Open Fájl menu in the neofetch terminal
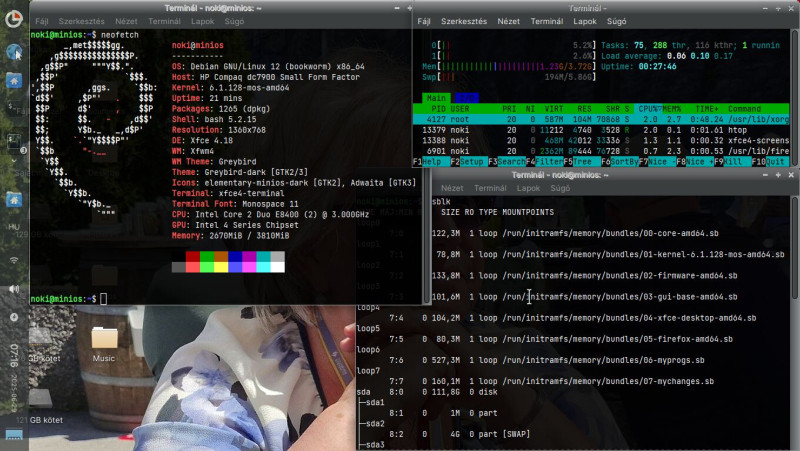The image size is (800, 451). 42,21
